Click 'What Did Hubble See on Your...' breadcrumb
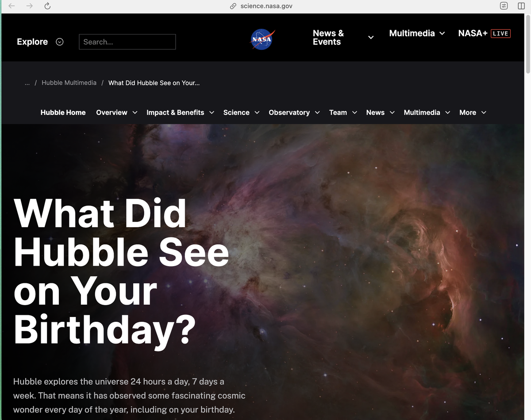Screen dimensions: 531x420 [x=154, y=83]
